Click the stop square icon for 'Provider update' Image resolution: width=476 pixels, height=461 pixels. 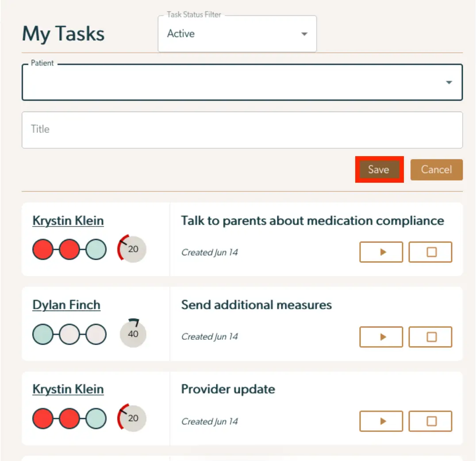coord(430,421)
